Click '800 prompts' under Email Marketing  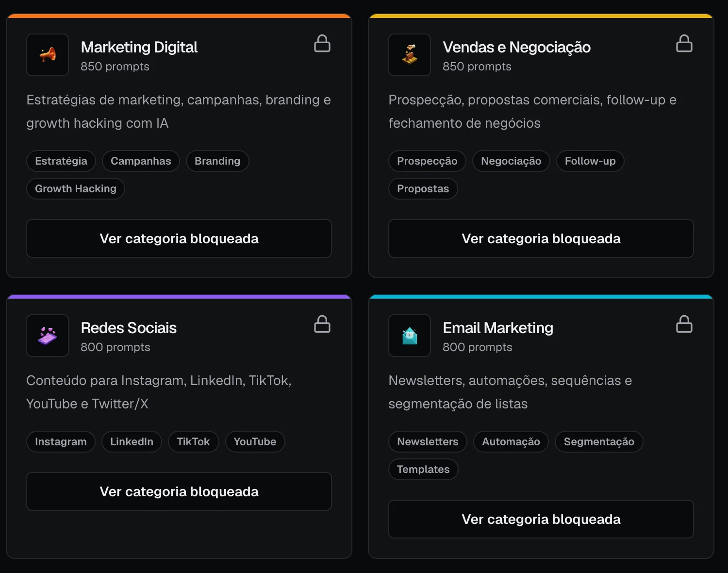tap(478, 347)
